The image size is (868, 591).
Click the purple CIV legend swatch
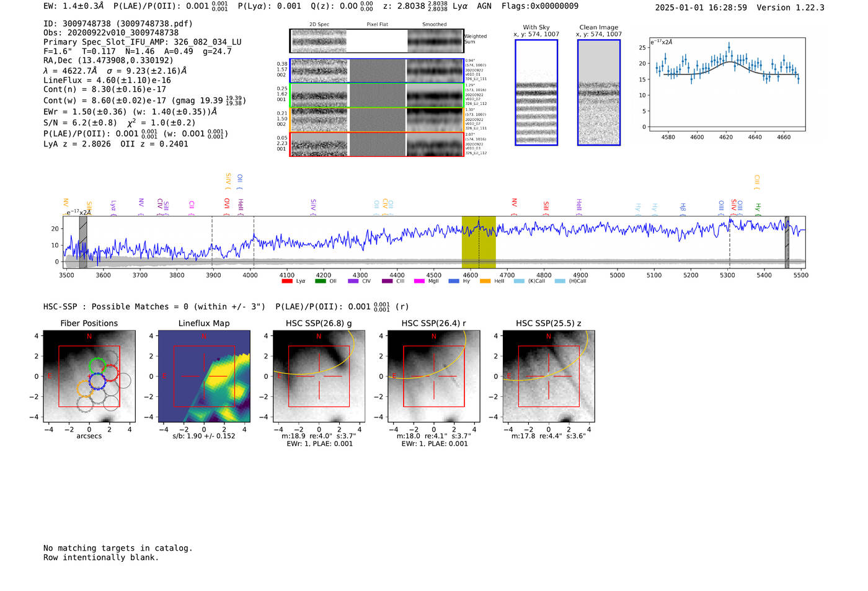pos(353,281)
